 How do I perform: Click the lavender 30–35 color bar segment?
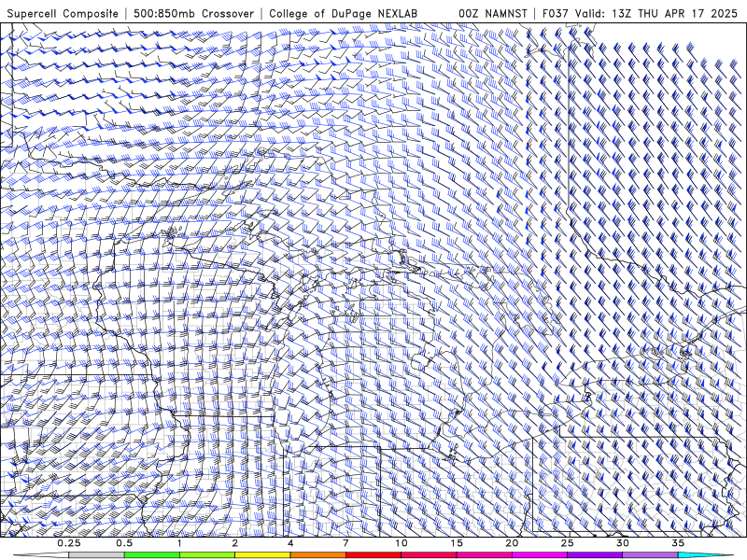650,555
